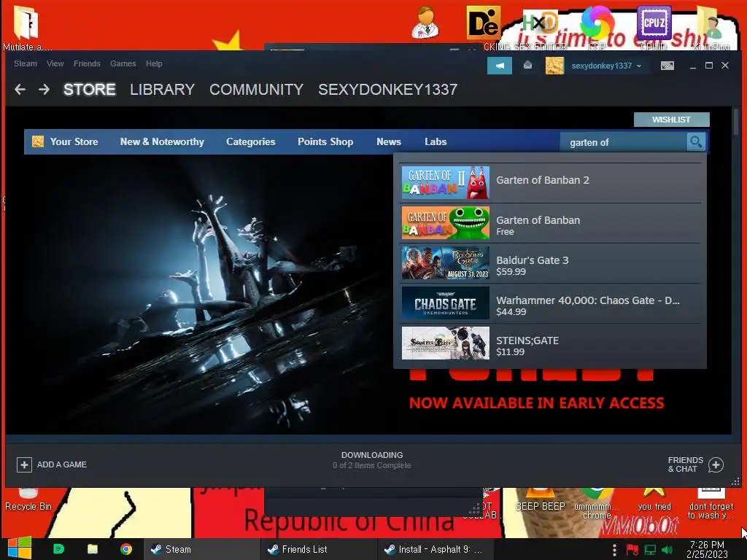Switch to the LIBRARY tab
The width and height of the screenshot is (747, 560).
click(162, 90)
